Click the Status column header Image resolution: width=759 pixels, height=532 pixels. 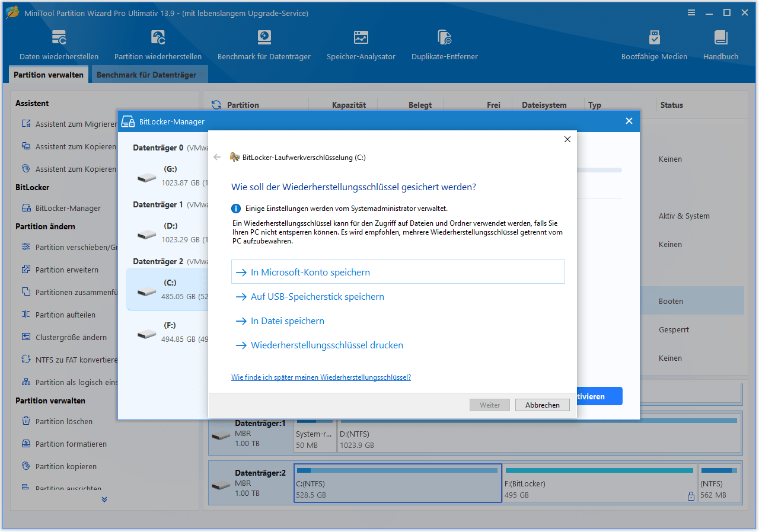(x=672, y=105)
